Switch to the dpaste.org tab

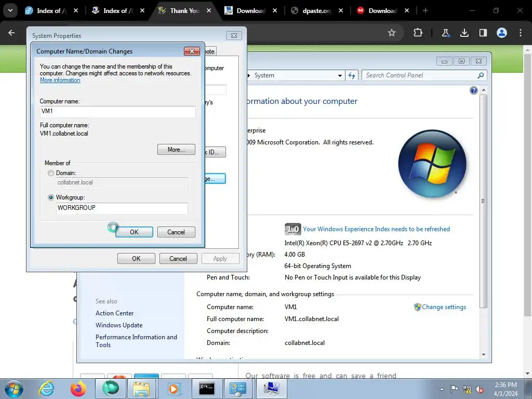pos(316,10)
